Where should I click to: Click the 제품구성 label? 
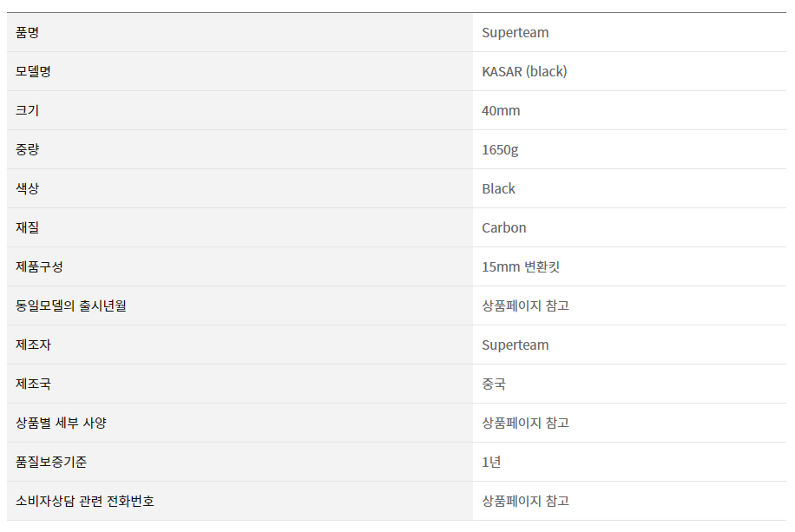click(39, 266)
